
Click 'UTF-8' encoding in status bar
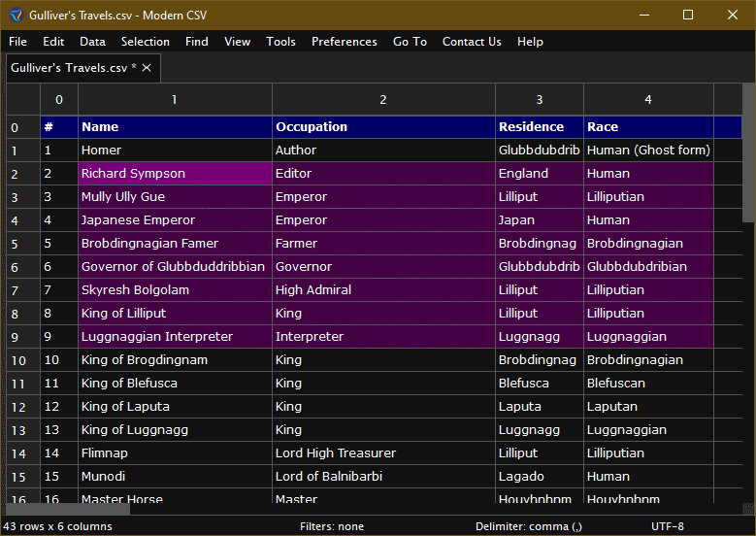tap(668, 526)
